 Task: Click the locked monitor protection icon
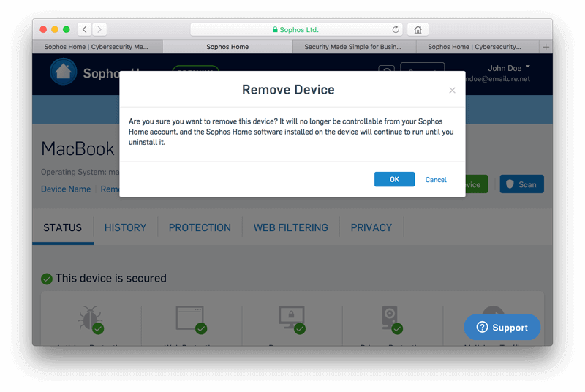click(292, 320)
